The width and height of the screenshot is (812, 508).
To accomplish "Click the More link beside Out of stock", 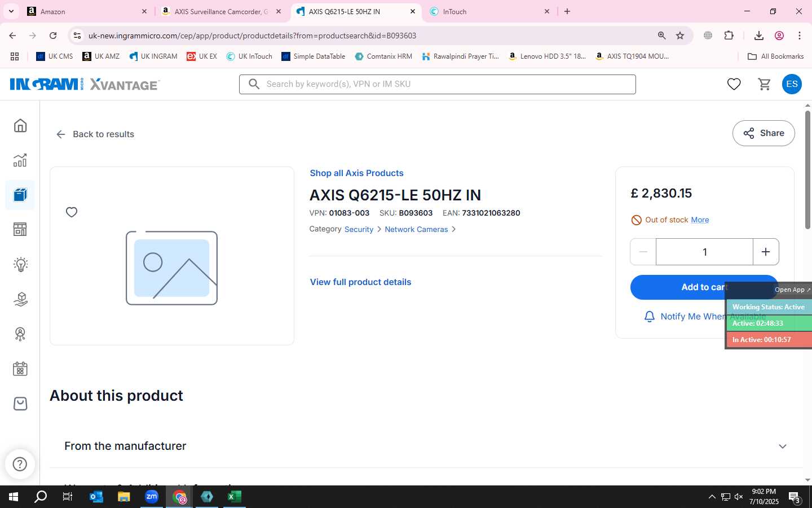I will coord(700,220).
